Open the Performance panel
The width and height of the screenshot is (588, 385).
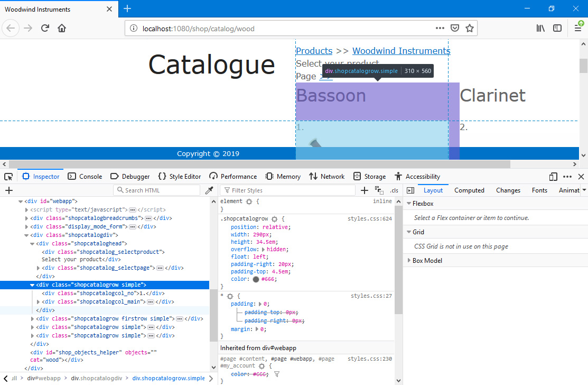(x=233, y=177)
